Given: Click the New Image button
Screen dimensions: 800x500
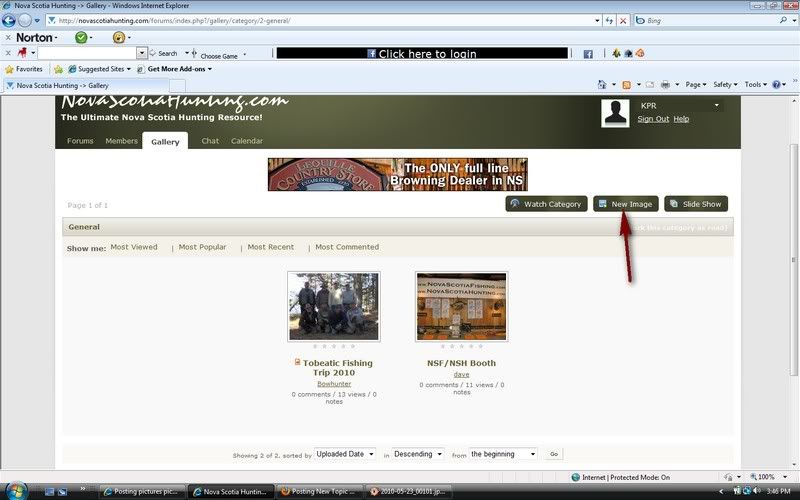Looking at the screenshot, I should (x=626, y=204).
